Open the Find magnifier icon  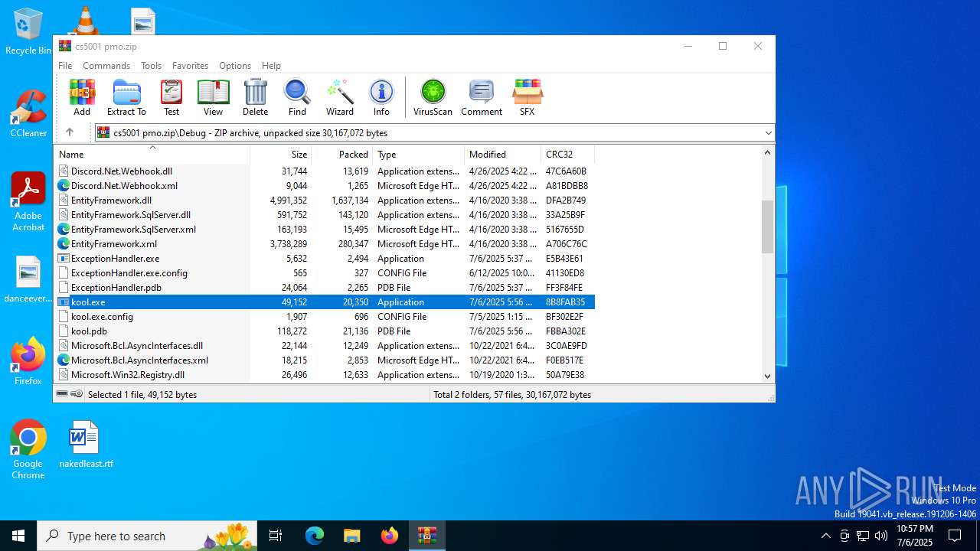297,97
